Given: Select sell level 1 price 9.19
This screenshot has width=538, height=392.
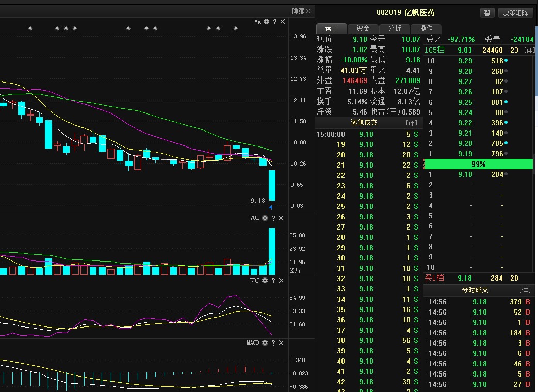Looking at the screenshot, I should (x=465, y=154).
